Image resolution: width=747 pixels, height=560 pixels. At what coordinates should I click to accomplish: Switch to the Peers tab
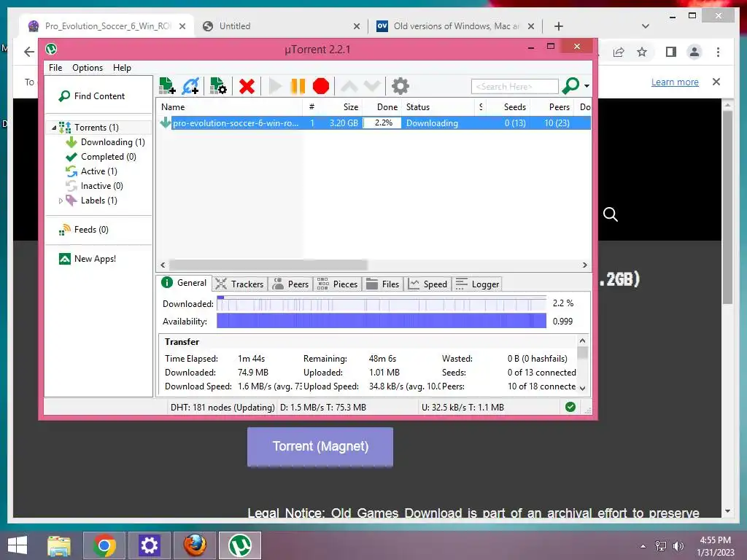pos(290,284)
